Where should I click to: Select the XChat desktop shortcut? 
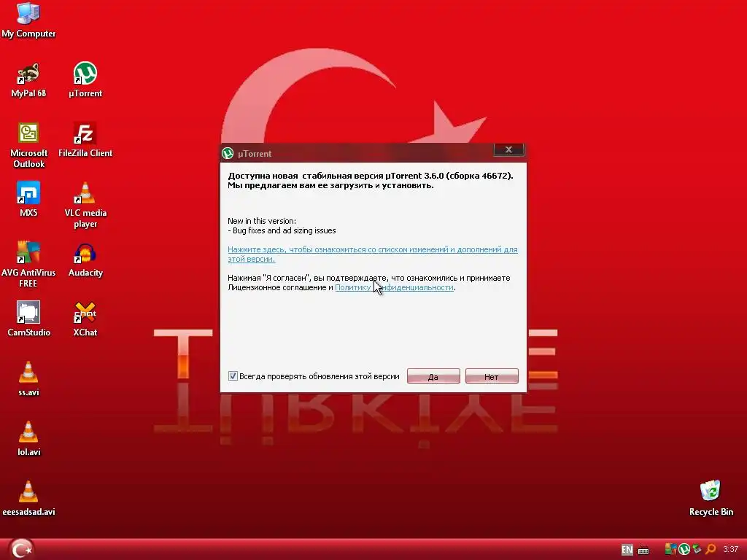(x=85, y=319)
